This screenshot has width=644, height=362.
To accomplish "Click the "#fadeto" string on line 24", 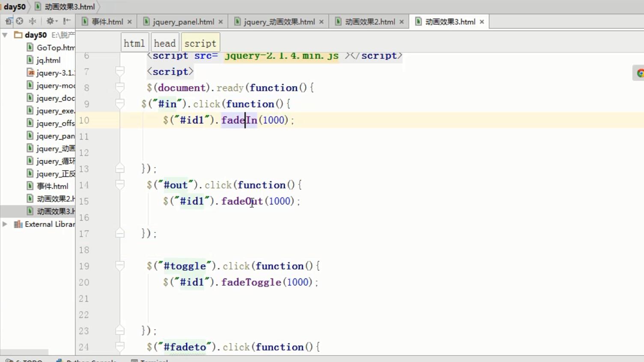I will click(185, 347).
